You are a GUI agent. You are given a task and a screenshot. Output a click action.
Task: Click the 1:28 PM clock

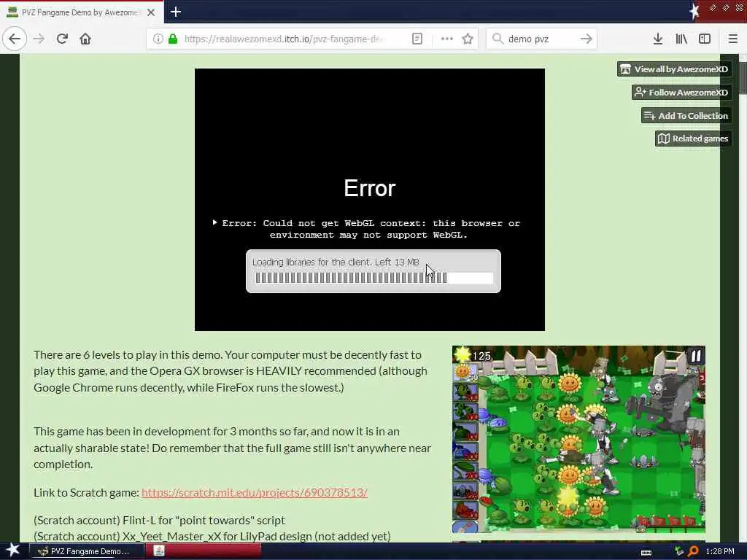(x=720, y=551)
